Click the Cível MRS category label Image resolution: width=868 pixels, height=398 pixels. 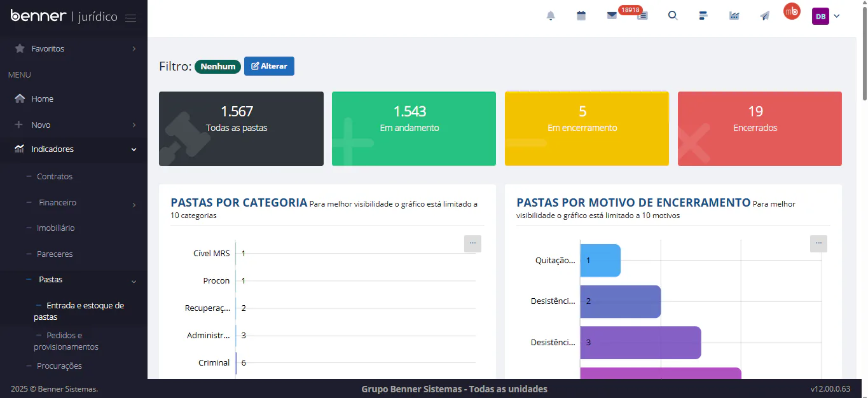click(x=212, y=253)
